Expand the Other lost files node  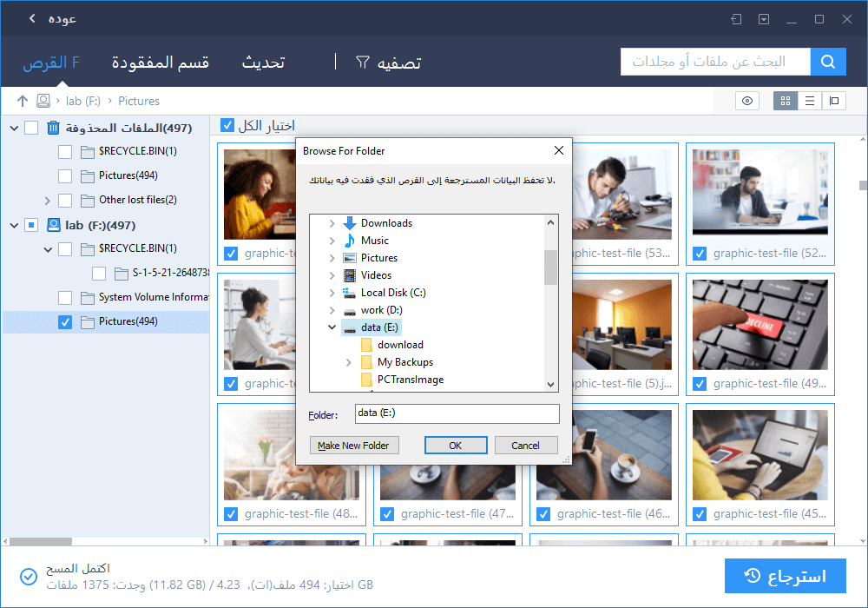pyautogui.click(x=48, y=200)
